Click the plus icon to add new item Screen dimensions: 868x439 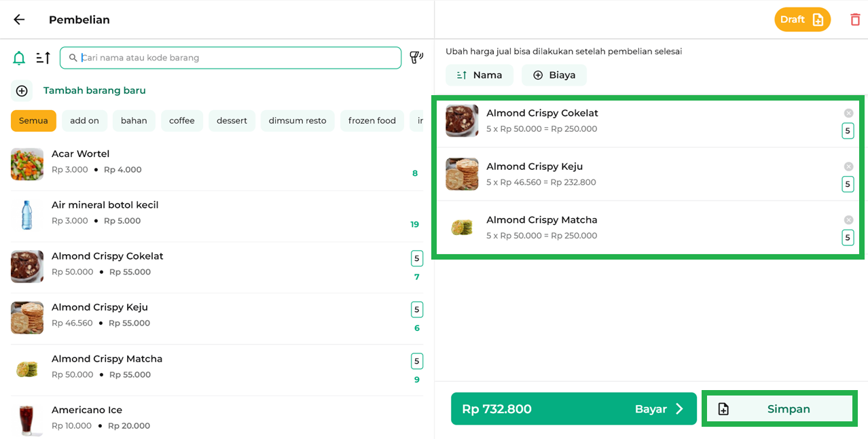[22, 90]
